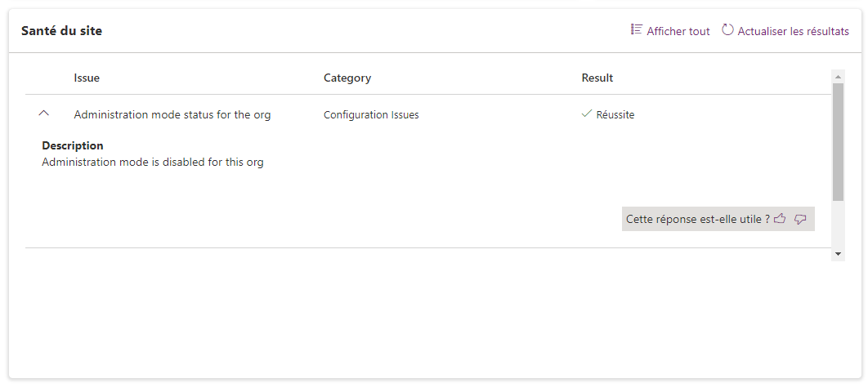Select "Administration mode status for the org" issue
This screenshot has width=868, height=392.
point(172,115)
